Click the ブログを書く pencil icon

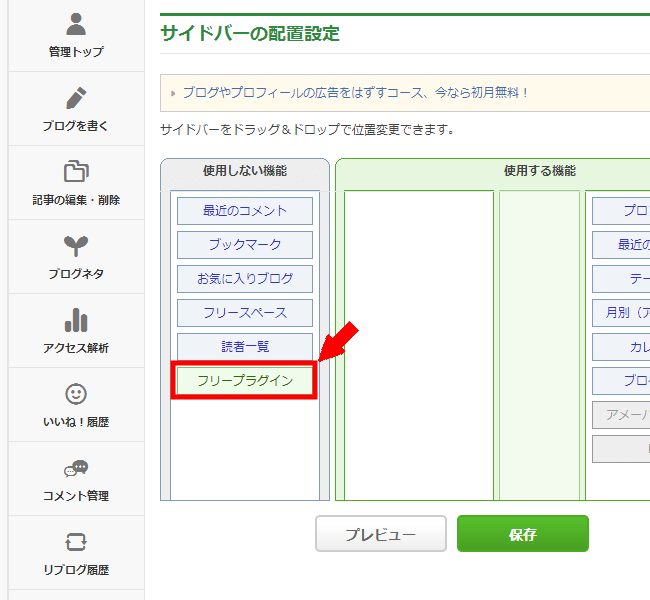[76, 98]
